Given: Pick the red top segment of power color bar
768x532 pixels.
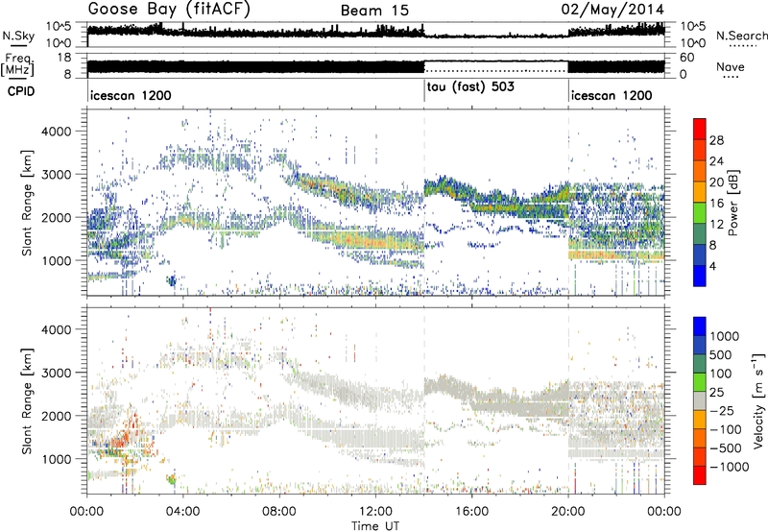Looking at the screenshot, I should pyautogui.click(x=700, y=129).
